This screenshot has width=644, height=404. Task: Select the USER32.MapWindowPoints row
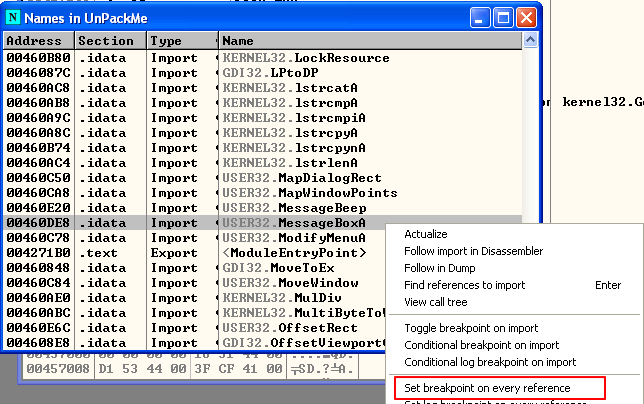[x=262, y=193]
